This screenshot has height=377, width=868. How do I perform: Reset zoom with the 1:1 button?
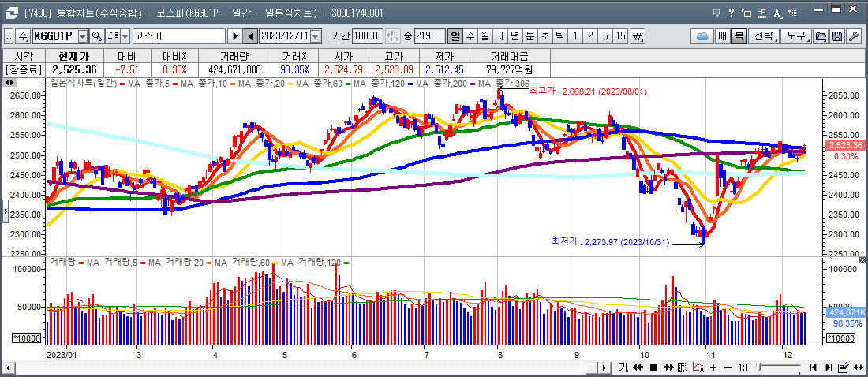click(743, 367)
